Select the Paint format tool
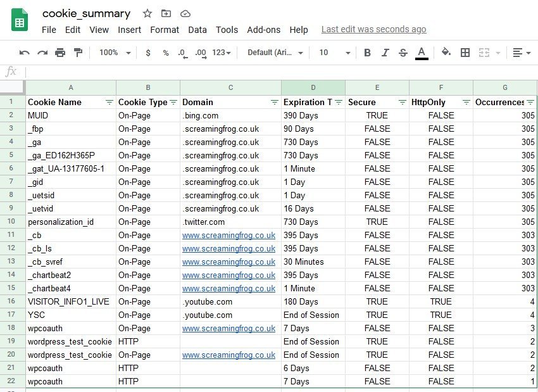This screenshot has width=538, height=392. (x=78, y=53)
